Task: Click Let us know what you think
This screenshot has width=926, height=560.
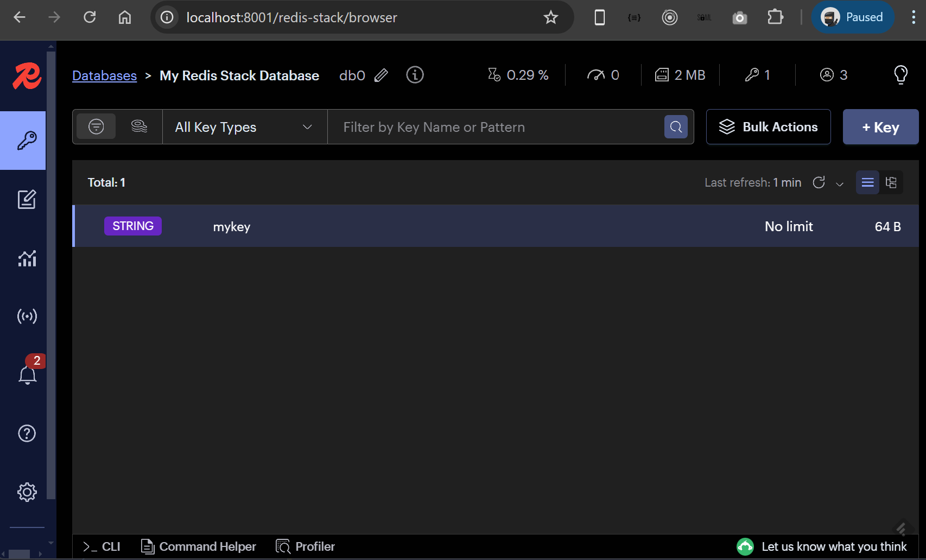Action: 834,546
